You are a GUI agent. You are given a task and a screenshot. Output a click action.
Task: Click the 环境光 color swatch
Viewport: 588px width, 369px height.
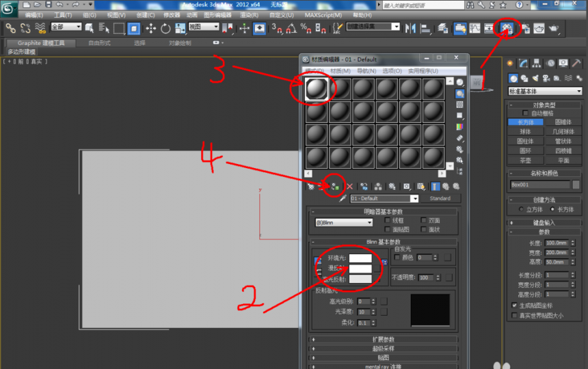360,258
